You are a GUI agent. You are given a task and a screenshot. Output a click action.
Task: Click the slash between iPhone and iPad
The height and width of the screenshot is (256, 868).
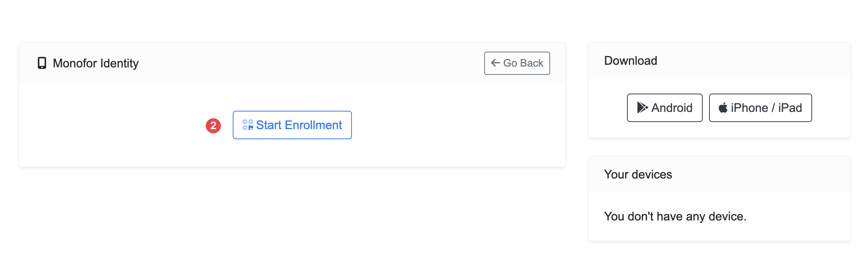pos(773,108)
